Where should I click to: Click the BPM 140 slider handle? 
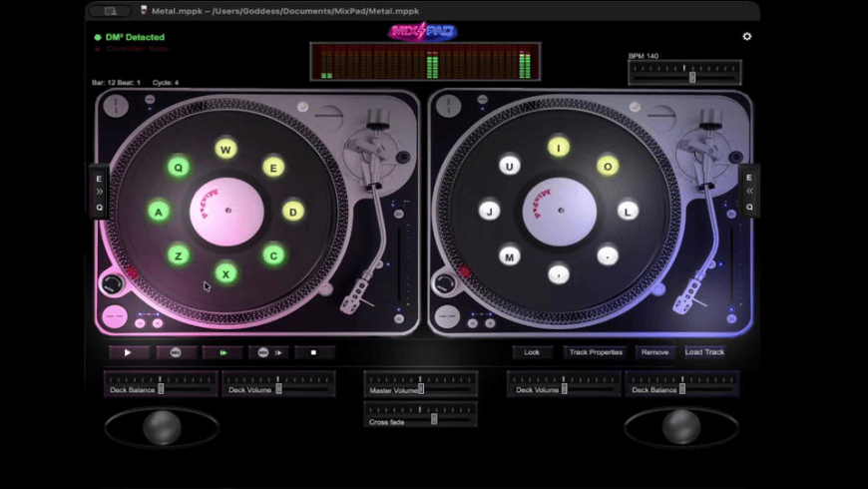(x=692, y=78)
